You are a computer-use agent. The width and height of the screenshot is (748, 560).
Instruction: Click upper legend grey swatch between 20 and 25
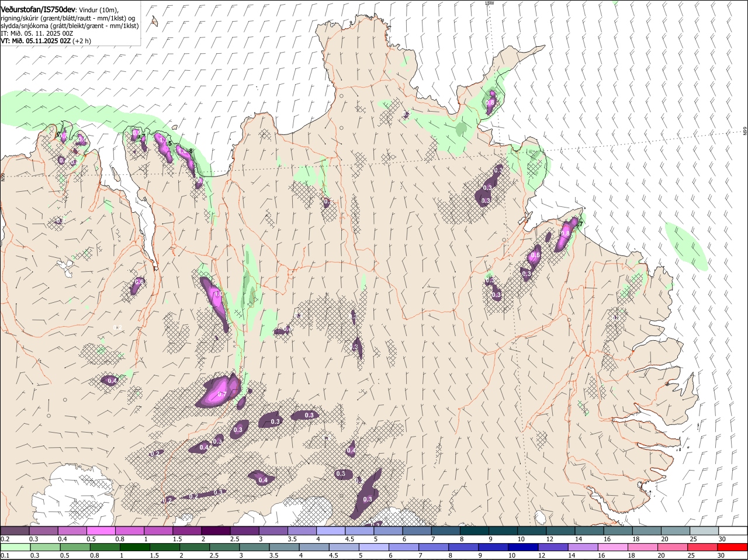tap(675, 531)
